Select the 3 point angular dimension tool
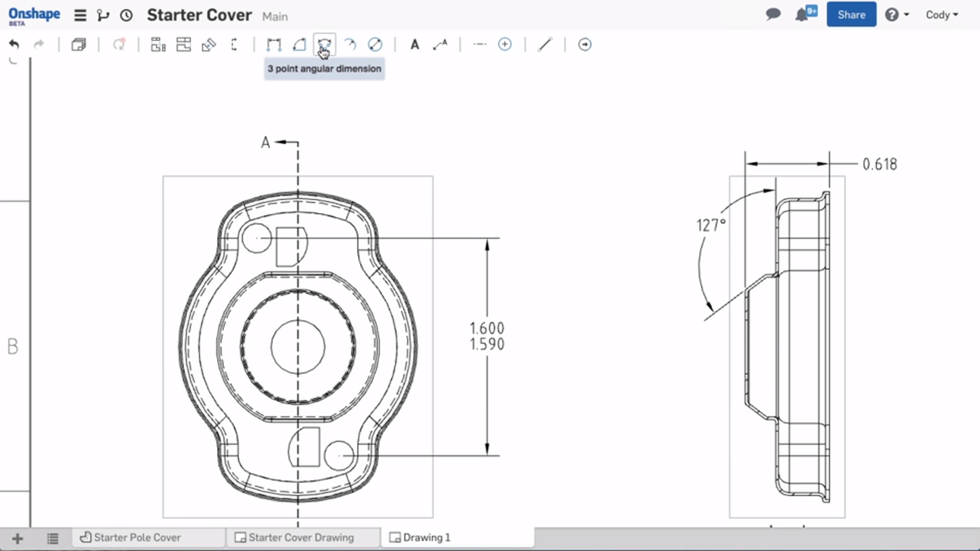 point(324,44)
